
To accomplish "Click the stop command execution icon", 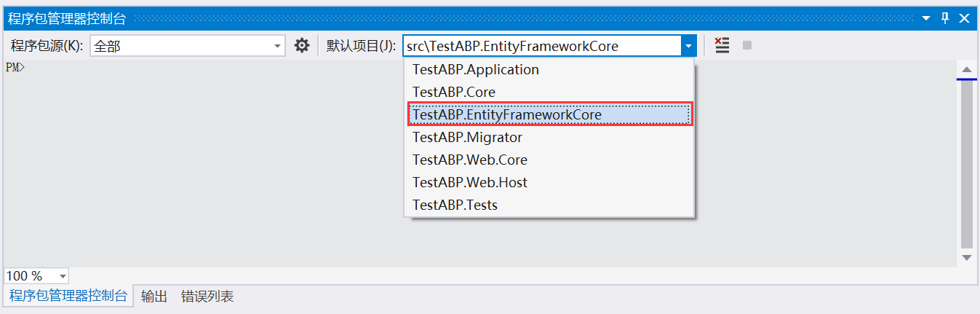I will click(746, 46).
